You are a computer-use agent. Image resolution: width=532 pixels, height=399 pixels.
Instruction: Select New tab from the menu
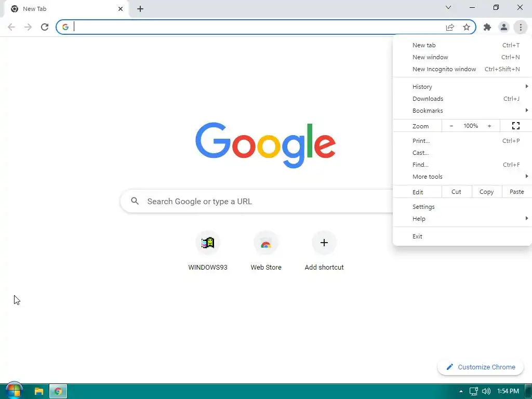coord(462,45)
